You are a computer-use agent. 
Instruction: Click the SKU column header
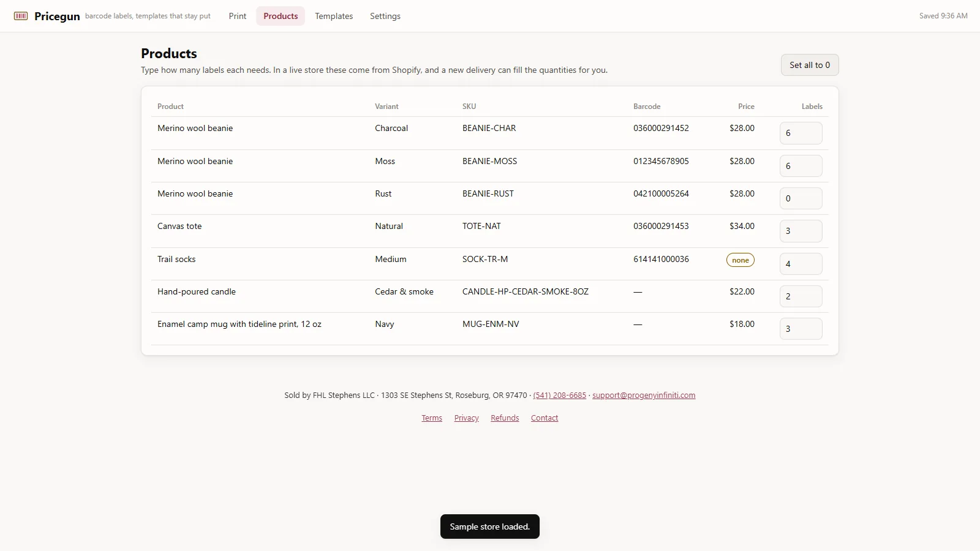469,107
